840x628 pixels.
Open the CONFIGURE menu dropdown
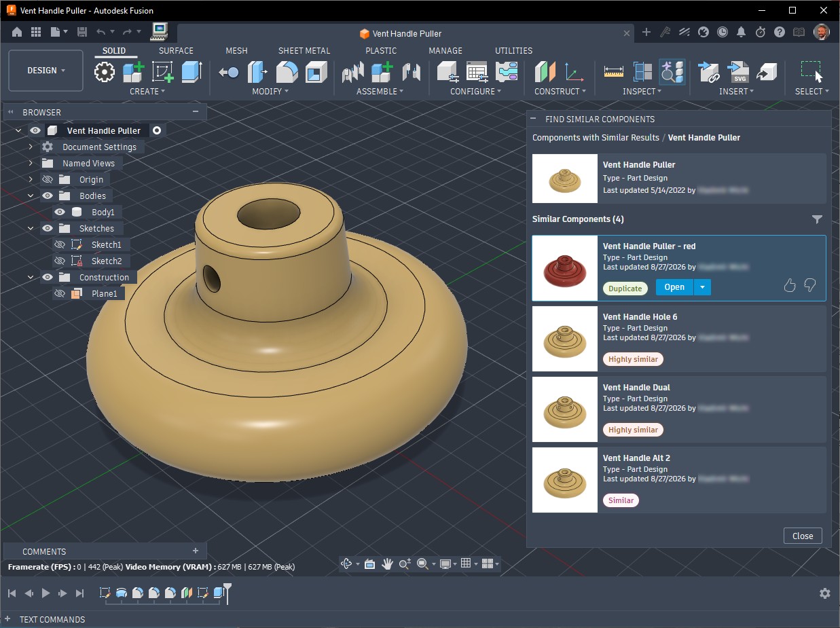476,91
